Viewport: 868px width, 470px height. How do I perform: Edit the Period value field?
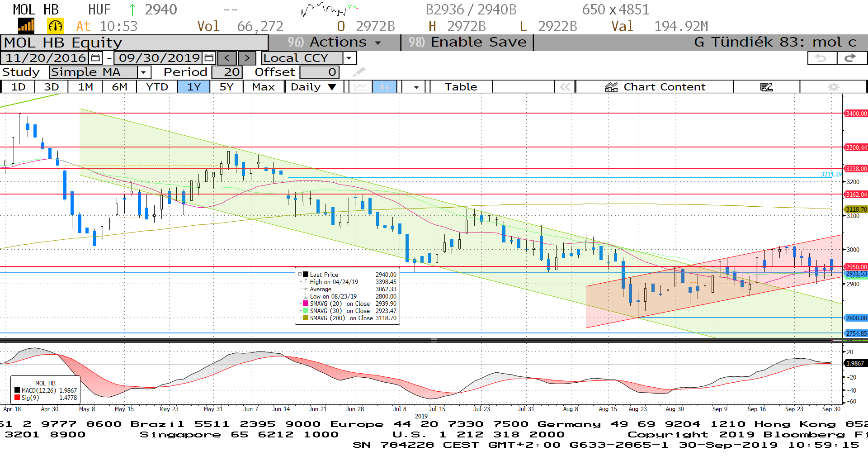pyautogui.click(x=227, y=72)
